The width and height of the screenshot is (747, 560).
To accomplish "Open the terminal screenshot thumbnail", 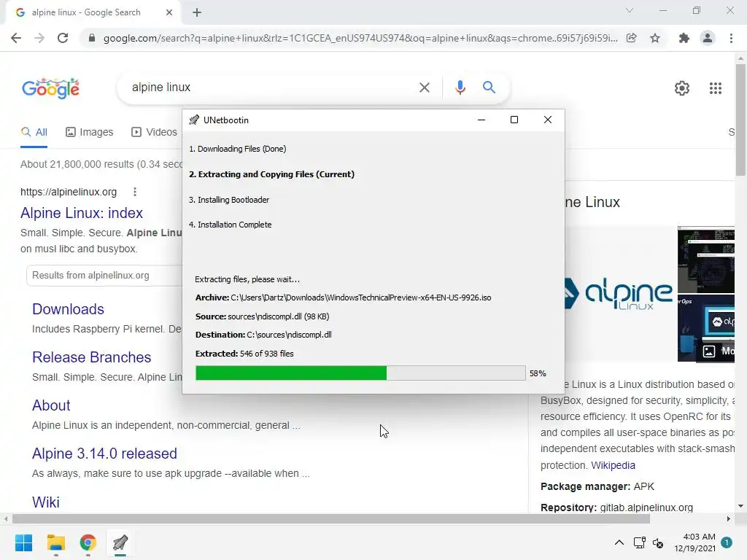I will pos(706,260).
